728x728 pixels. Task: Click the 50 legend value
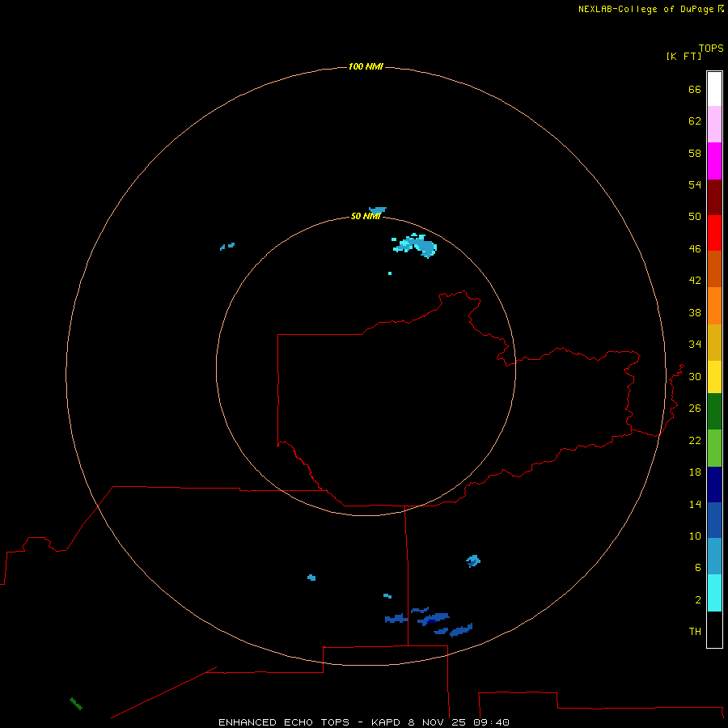695,216
